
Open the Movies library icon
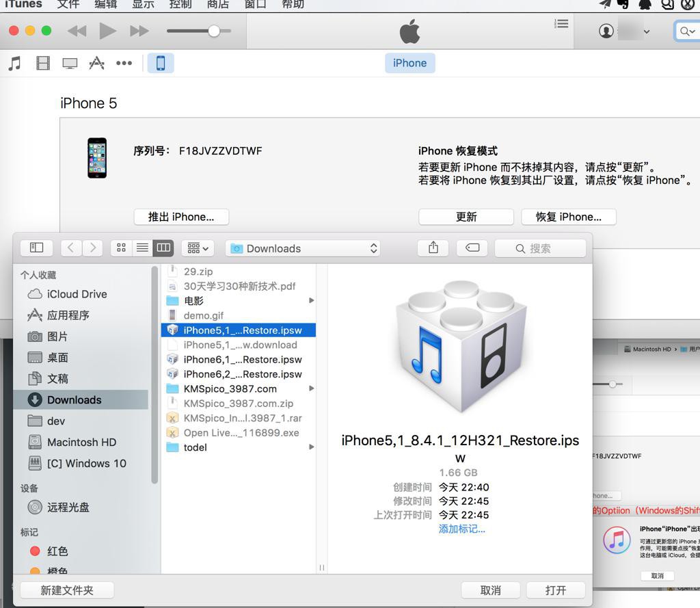43,63
